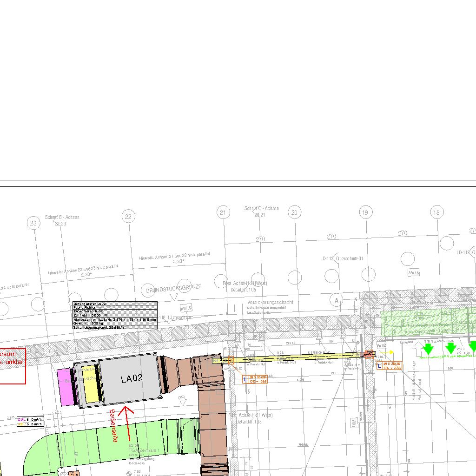Select axis bubble 23
476x476 pixels.
point(33,223)
